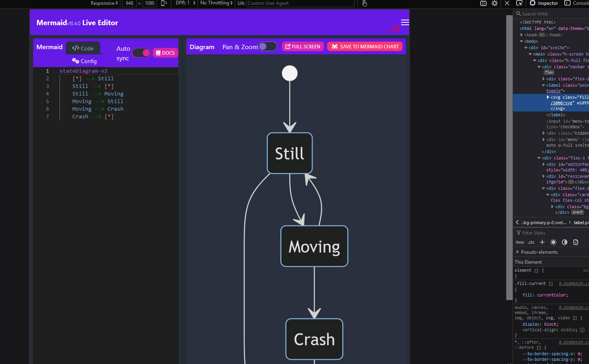The height and width of the screenshot is (364, 589).
Task: Activate the element picker tool
Action: (519, 3)
